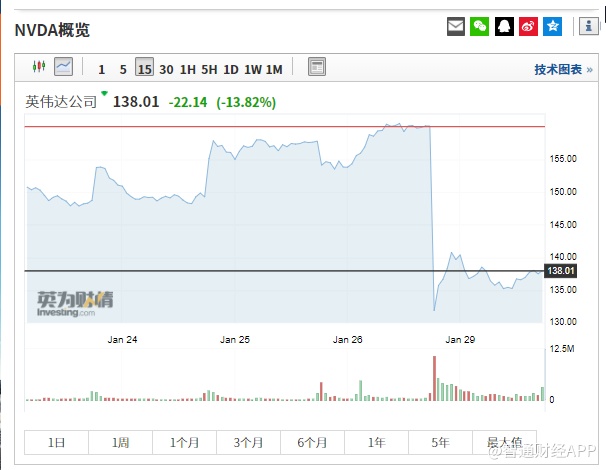Image resolution: width=606 pixels, height=470 pixels.
Task: Click the -22.14 price change value
Action: pos(188,102)
